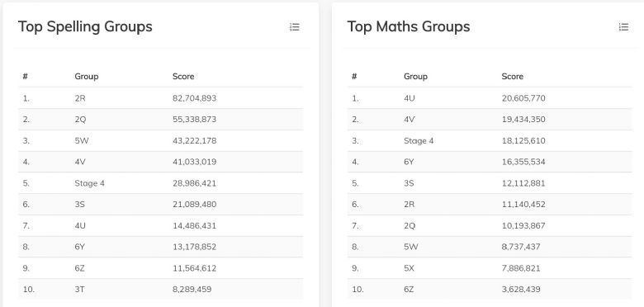Click the Top Maths Groups title
Viewport: 644px width, 307px height.
click(408, 26)
